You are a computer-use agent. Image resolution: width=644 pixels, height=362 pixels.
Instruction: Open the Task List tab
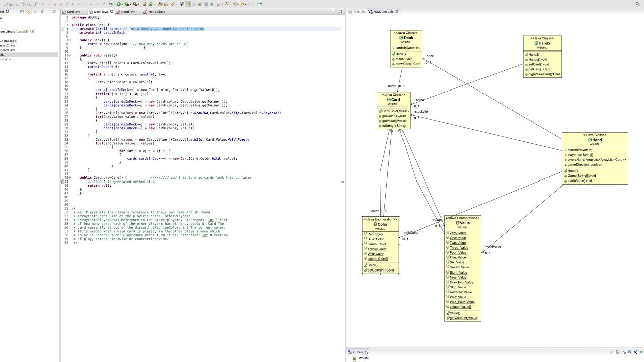coord(357,12)
